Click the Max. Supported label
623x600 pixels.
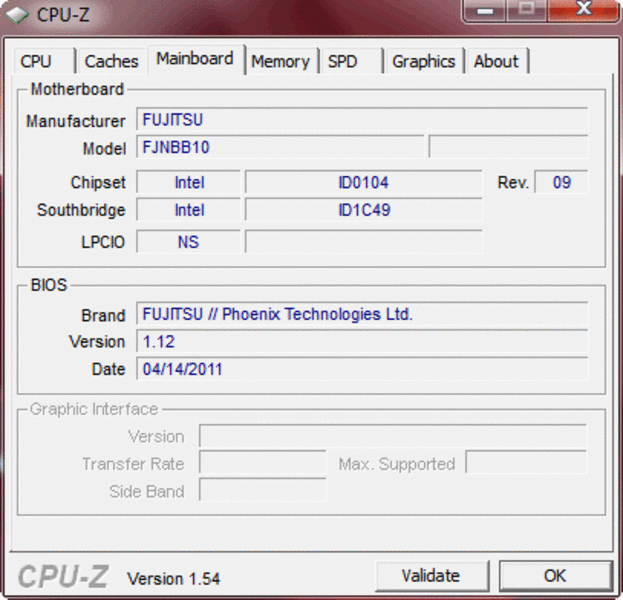click(397, 464)
